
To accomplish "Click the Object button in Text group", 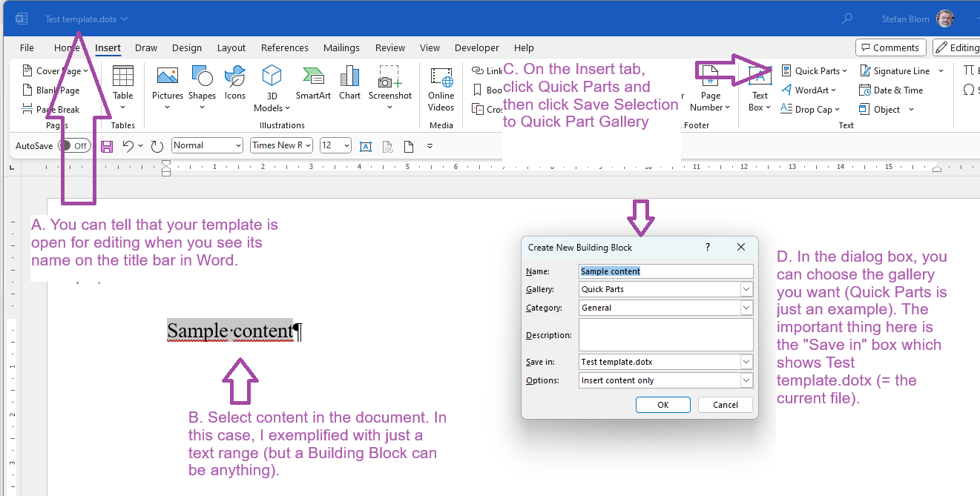I will (x=881, y=110).
